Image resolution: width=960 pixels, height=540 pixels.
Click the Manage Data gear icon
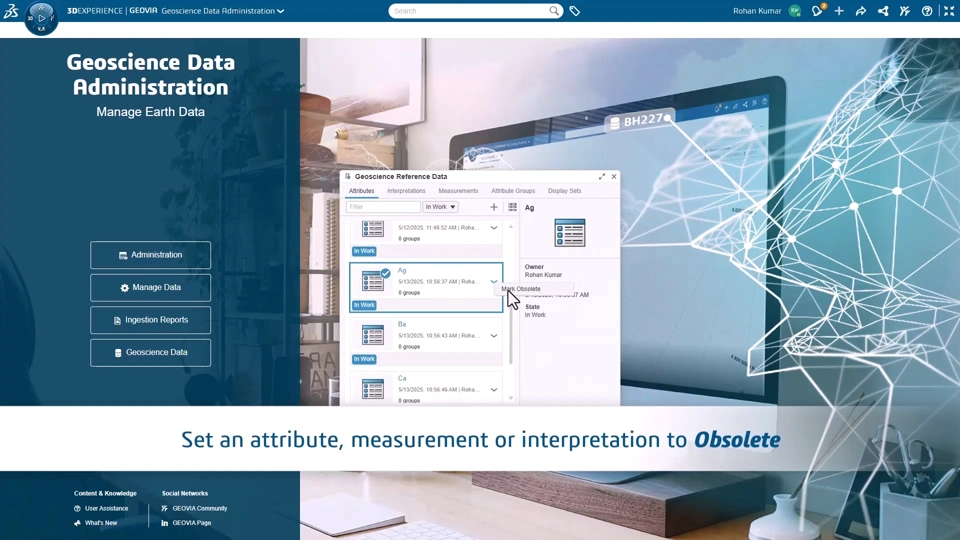pyautogui.click(x=124, y=288)
